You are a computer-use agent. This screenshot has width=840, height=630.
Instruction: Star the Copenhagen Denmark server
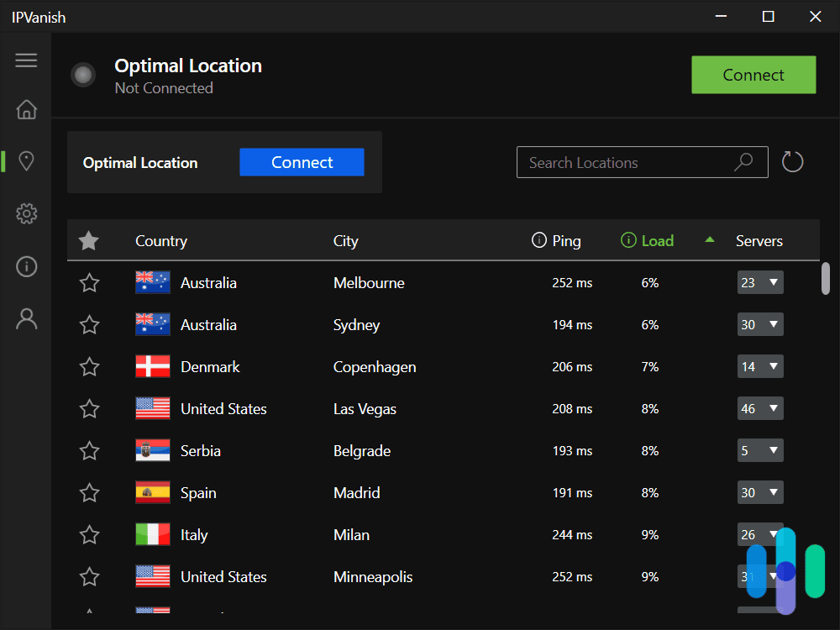pos(89,366)
